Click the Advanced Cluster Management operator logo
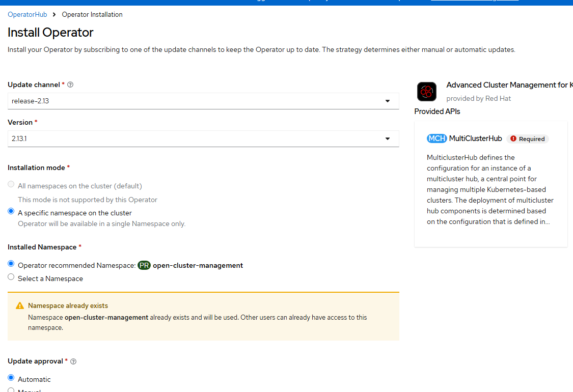The height and width of the screenshot is (392, 573). click(427, 91)
